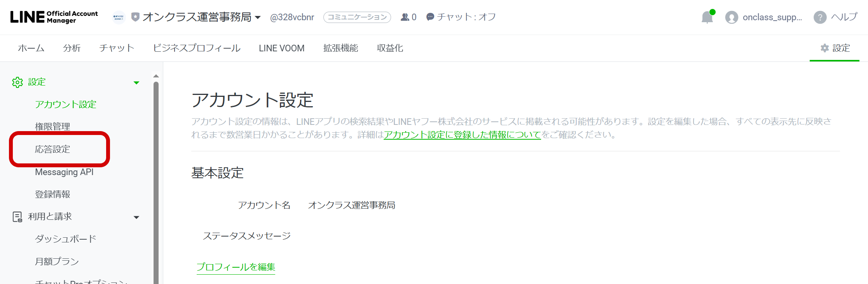
Task: Open the プロフィールを編集 link
Action: [236, 267]
